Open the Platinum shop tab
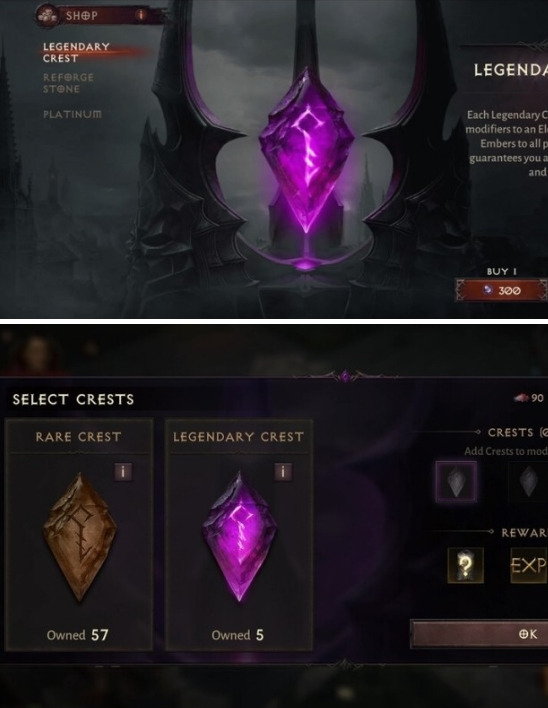548x708 pixels. coord(72,114)
